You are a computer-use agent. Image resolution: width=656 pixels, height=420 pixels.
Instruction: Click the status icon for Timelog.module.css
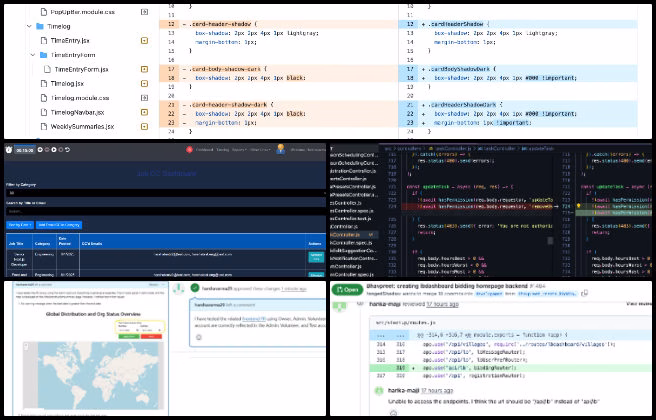(144, 98)
